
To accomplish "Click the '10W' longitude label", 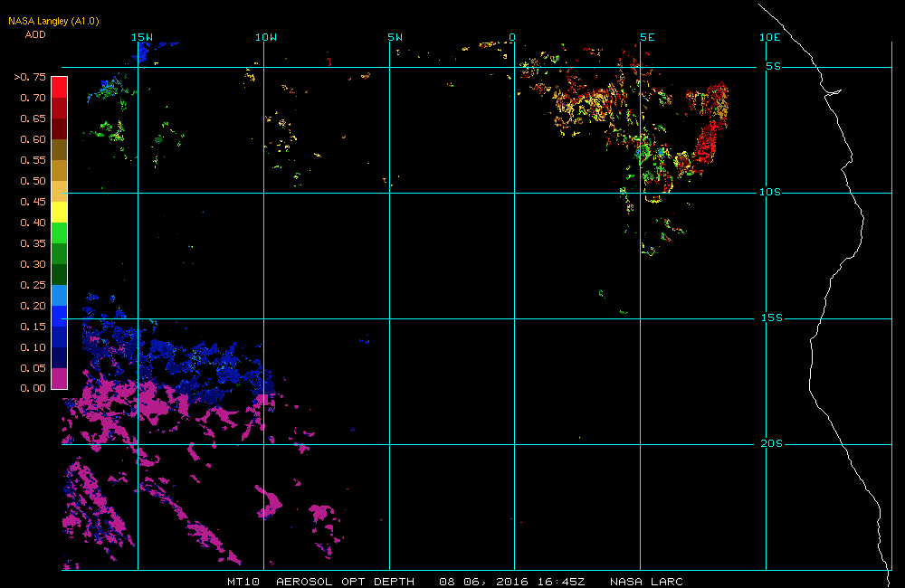I will click(x=266, y=37).
